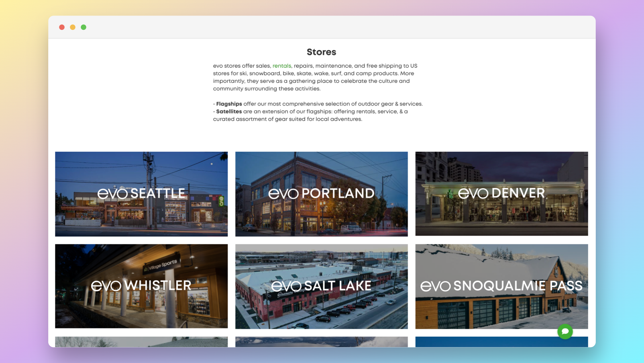Click the Stores page heading

coord(321,52)
